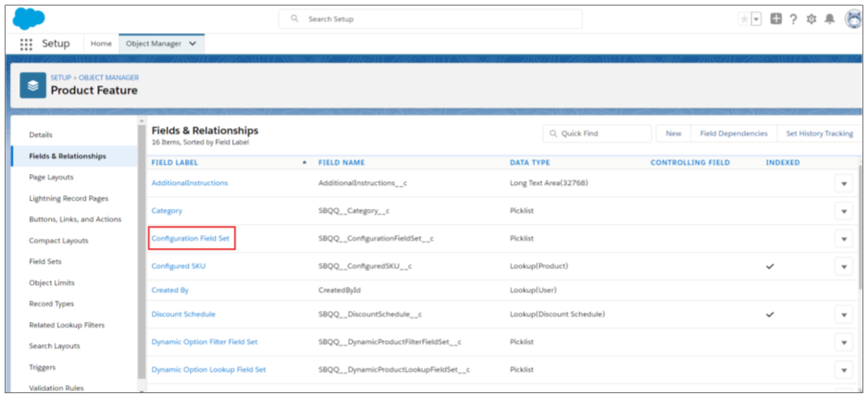Open Related Lookup Filters in sidebar

point(67,325)
